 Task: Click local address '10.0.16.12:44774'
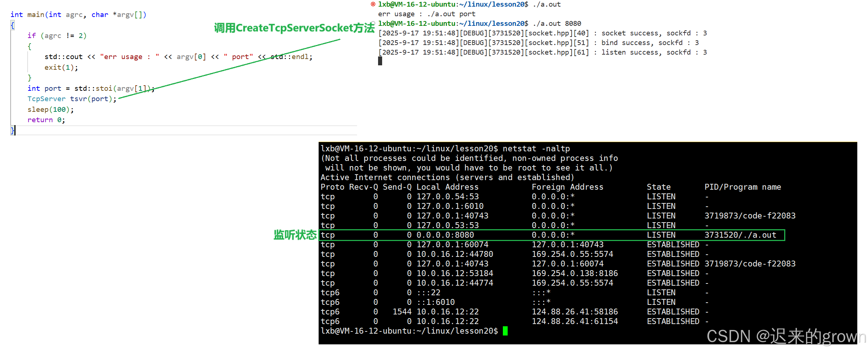(x=455, y=283)
